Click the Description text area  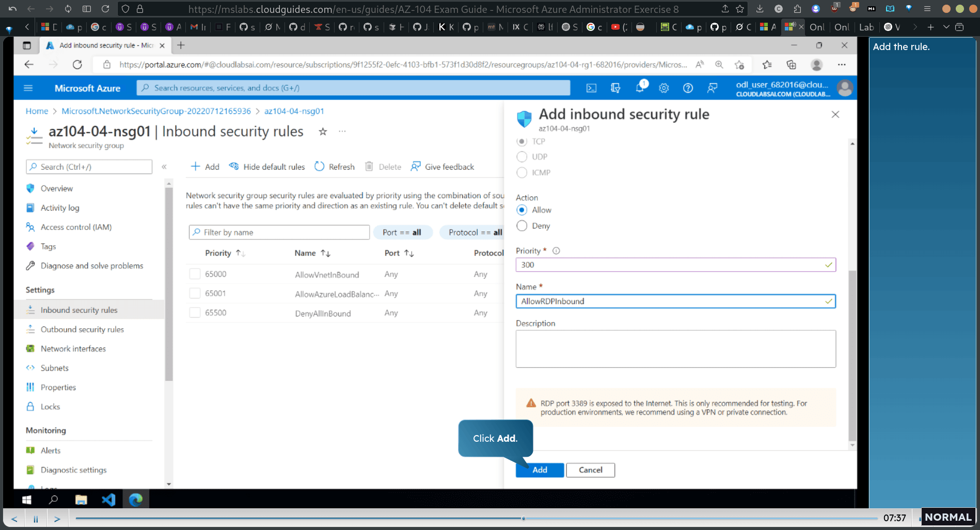(675, 349)
